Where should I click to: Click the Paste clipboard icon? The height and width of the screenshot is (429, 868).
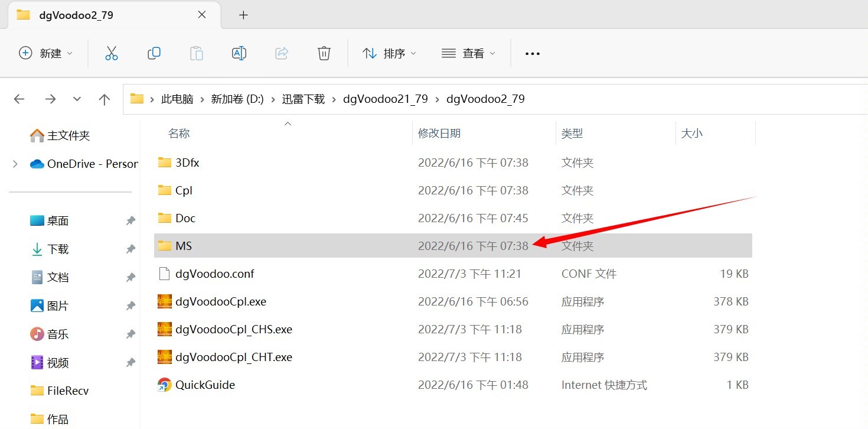click(197, 53)
